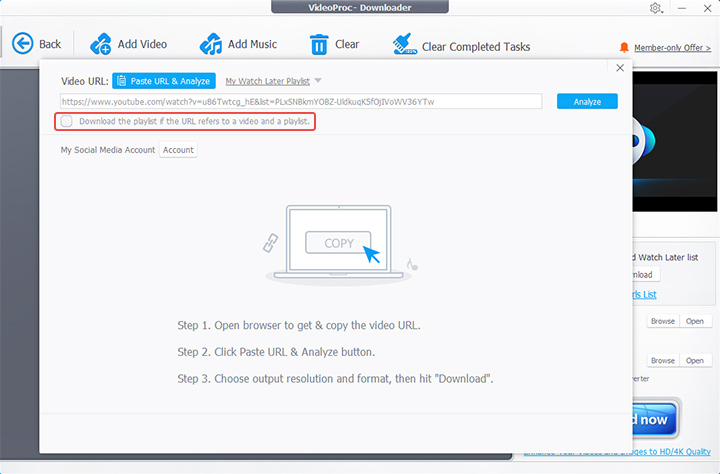This screenshot has height=474, width=720.
Task: Click the video preview thumbnail
Action: tap(675, 141)
